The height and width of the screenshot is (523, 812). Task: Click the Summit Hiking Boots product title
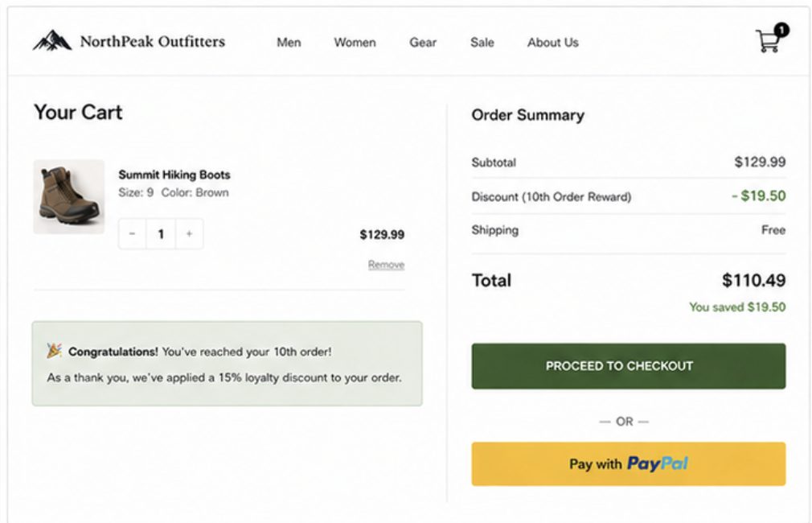pyautogui.click(x=174, y=175)
